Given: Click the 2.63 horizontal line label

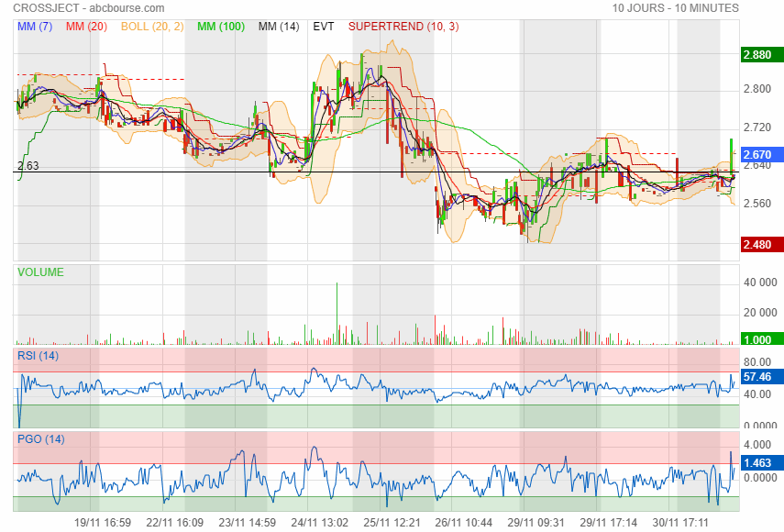Looking at the screenshot, I should point(28,165).
